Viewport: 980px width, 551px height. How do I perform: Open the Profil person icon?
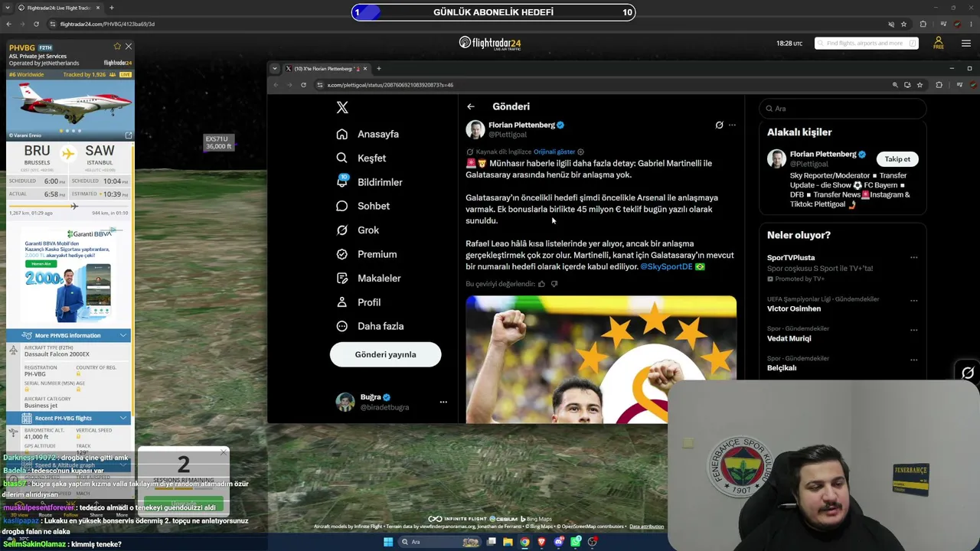[x=342, y=302]
